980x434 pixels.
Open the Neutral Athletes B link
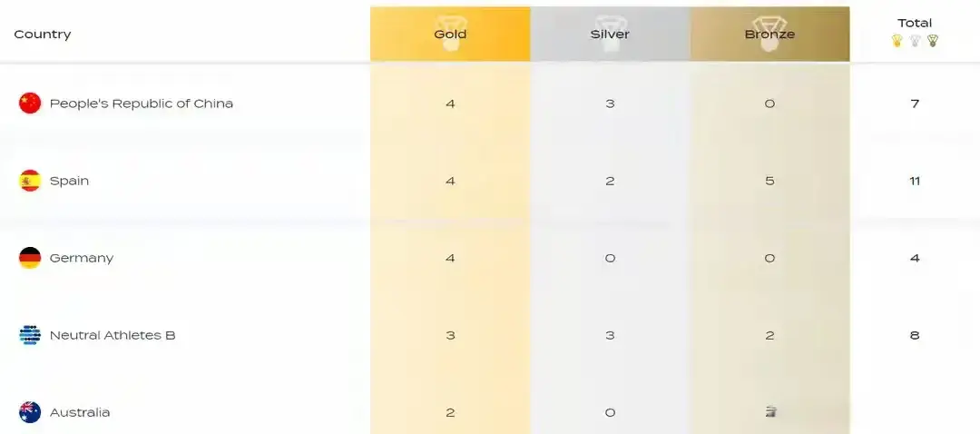click(x=113, y=335)
